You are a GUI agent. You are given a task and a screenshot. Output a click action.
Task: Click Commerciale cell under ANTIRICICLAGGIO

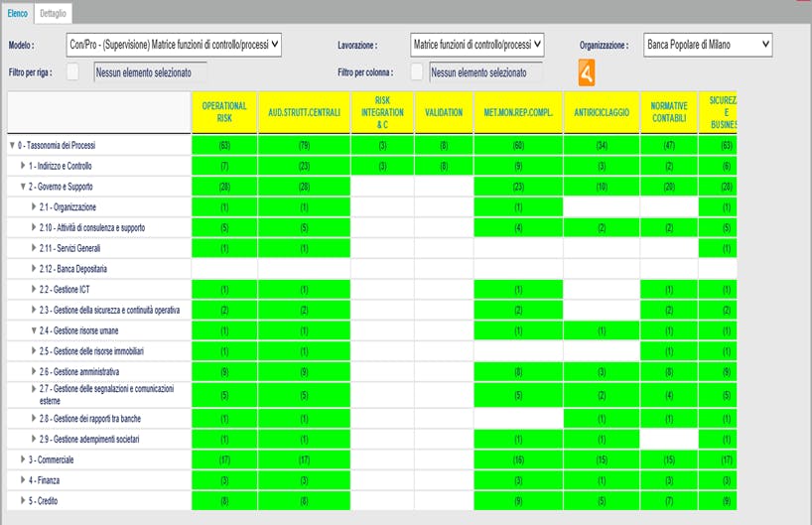[602, 459]
